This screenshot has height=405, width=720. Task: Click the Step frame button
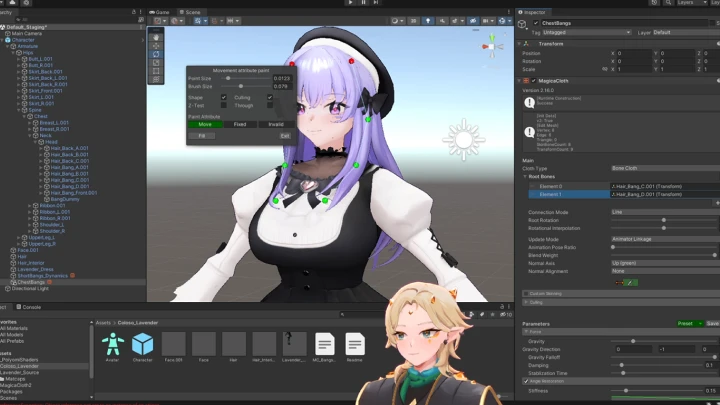[x=376, y=2]
